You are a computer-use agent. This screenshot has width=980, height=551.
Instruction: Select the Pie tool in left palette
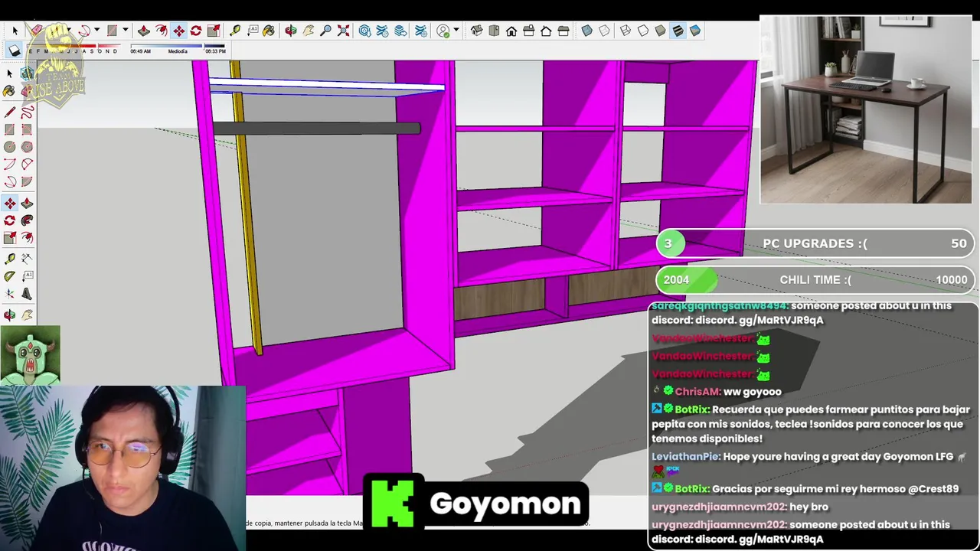(27, 182)
